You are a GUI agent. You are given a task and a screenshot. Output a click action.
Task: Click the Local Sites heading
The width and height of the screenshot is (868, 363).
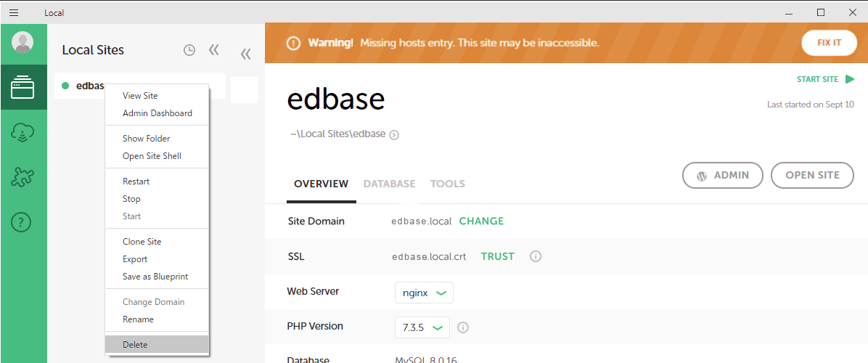(93, 50)
